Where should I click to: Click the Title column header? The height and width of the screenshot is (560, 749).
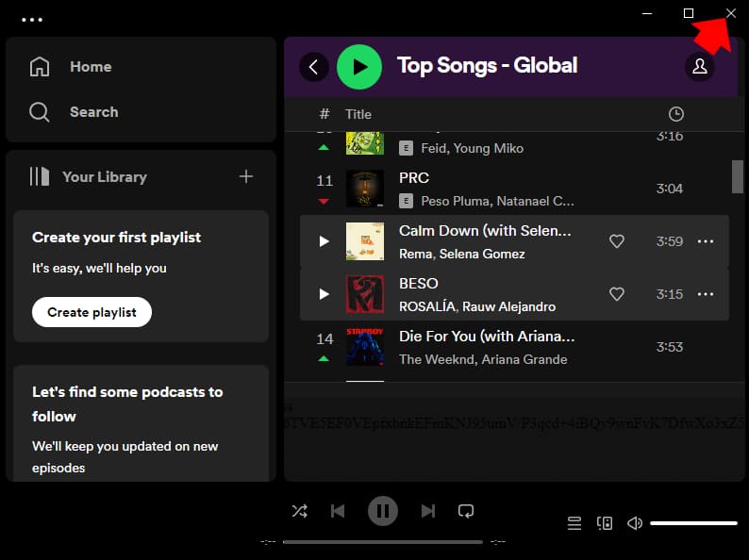[x=358, y=114]
